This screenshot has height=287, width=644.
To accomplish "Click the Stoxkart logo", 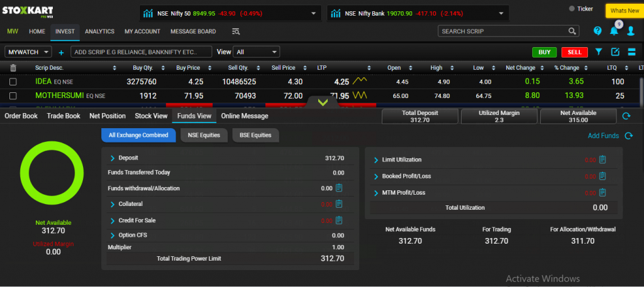I will (27, 11).
